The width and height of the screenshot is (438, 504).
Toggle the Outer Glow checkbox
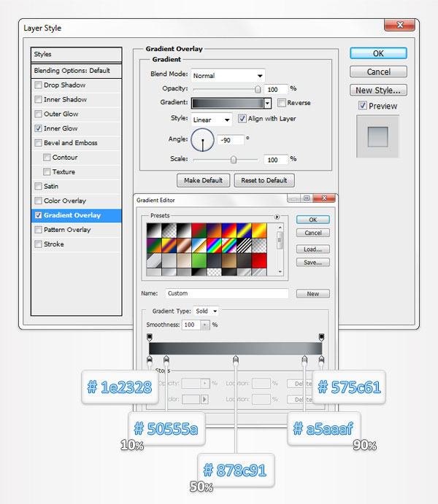pos(38,114)
